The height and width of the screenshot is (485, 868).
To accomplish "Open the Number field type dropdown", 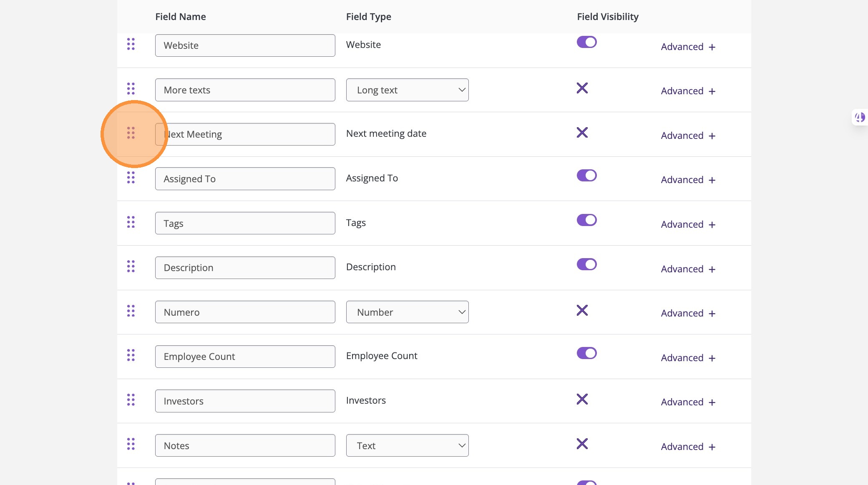I will [407, 312].
